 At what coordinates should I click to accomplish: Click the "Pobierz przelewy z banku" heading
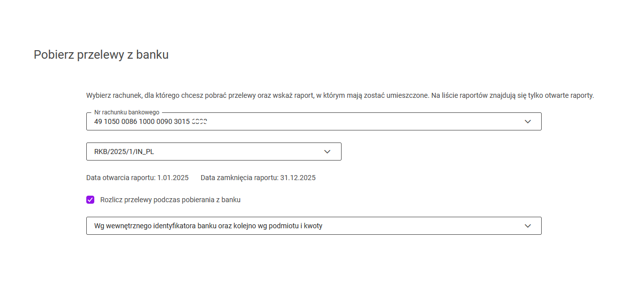click(101, 55)
